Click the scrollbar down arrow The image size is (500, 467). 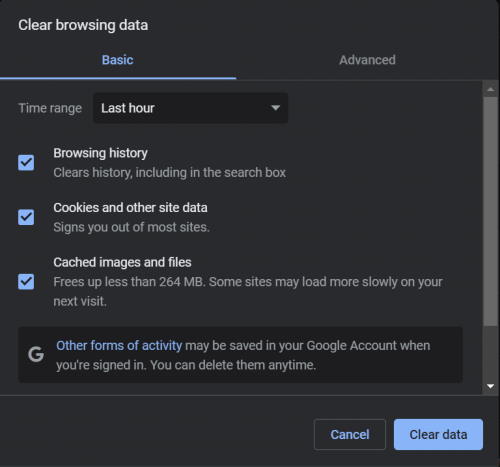(490, 386)
